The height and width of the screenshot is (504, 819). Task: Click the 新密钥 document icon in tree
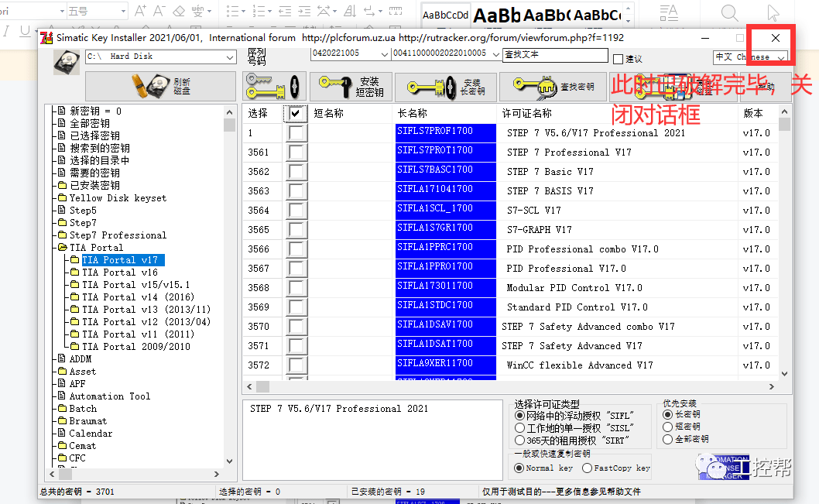(62, 111)
